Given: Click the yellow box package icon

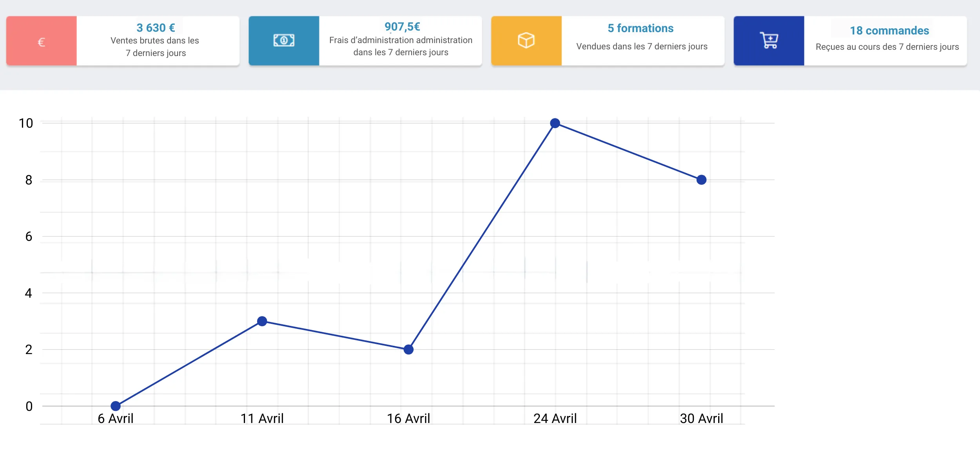Looking at the screenshot, I should pos(526,41).
